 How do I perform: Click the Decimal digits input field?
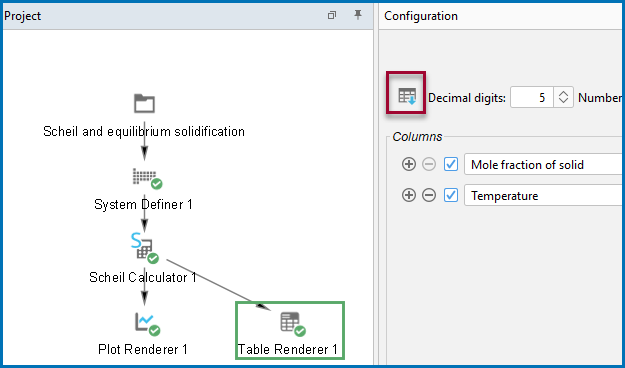532,97
